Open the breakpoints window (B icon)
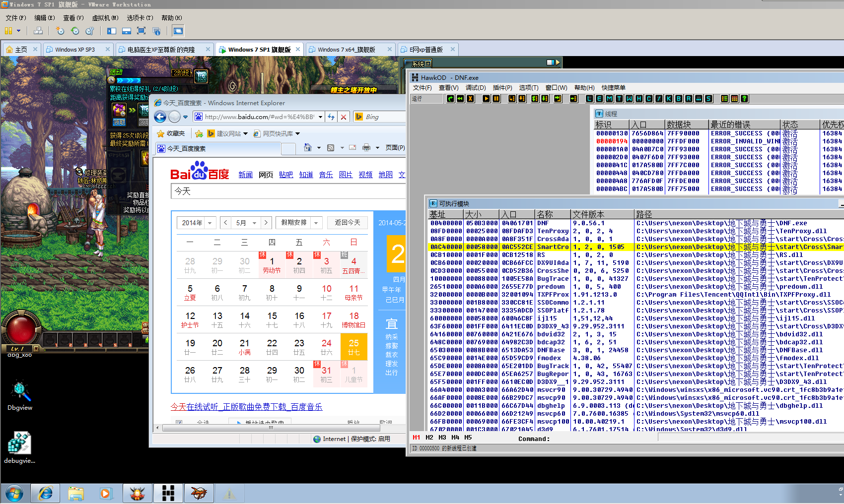 click(x=679, y=99)
